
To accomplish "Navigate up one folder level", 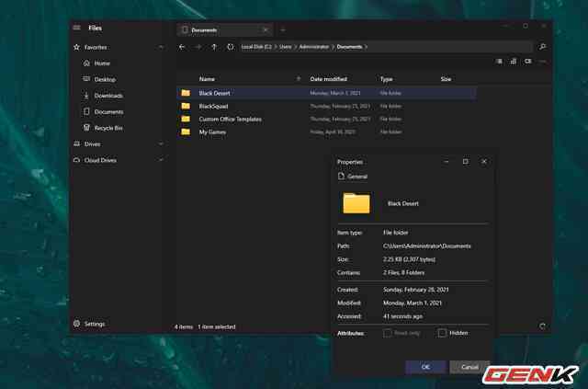I will tap(214, 47).
